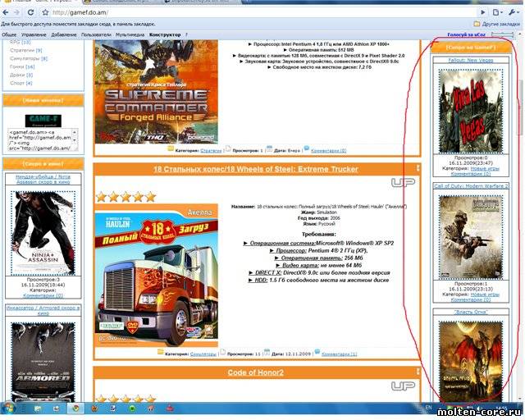Open 'Новые игры' link under Fallout: New Vegas

pyautogui.click(x=485, y=169)
